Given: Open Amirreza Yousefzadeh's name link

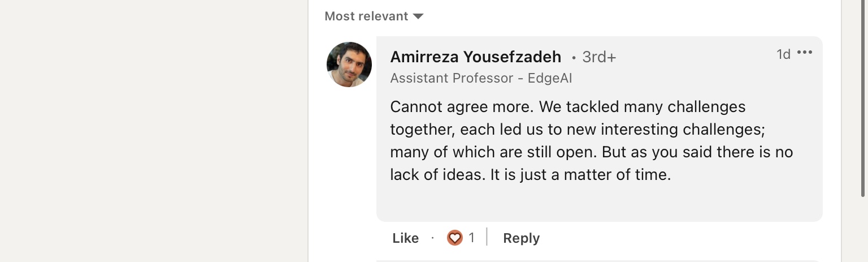Looking at the screenshot, I should point(476,57).
